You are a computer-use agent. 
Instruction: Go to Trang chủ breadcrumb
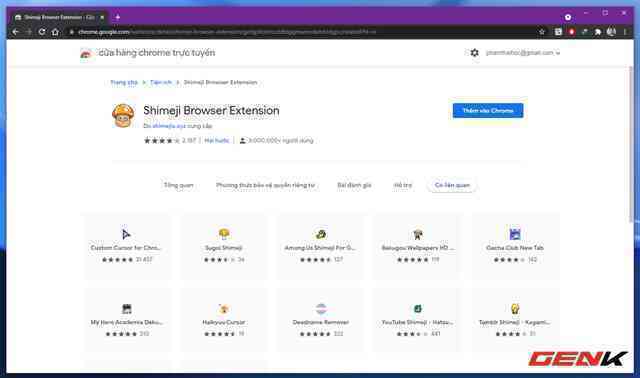pos(124,82)
